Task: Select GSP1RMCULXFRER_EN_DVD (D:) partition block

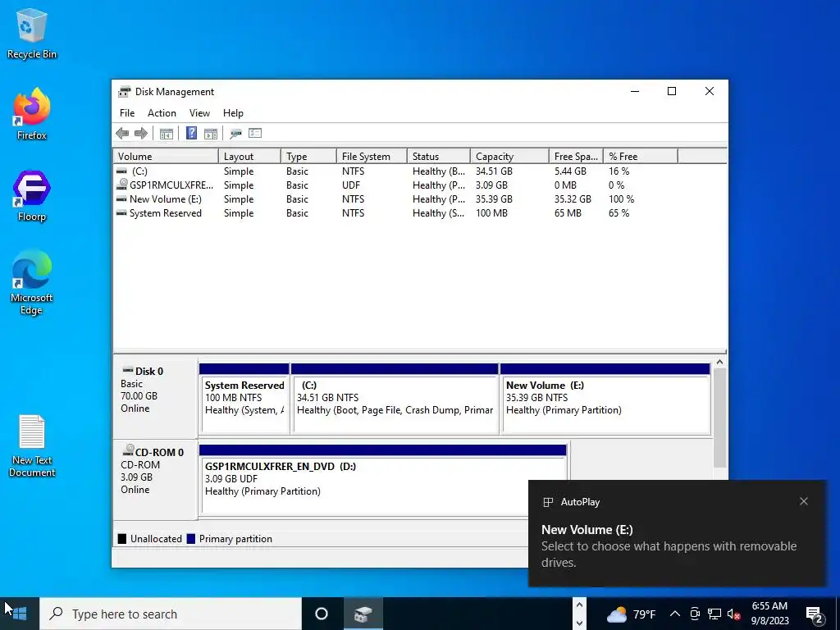Action: point(382,480)
